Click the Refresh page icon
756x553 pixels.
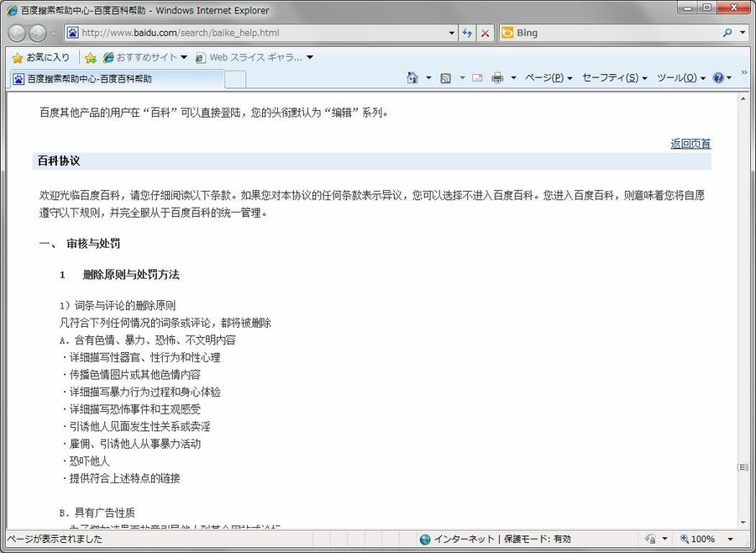click(x=468, y=34)
